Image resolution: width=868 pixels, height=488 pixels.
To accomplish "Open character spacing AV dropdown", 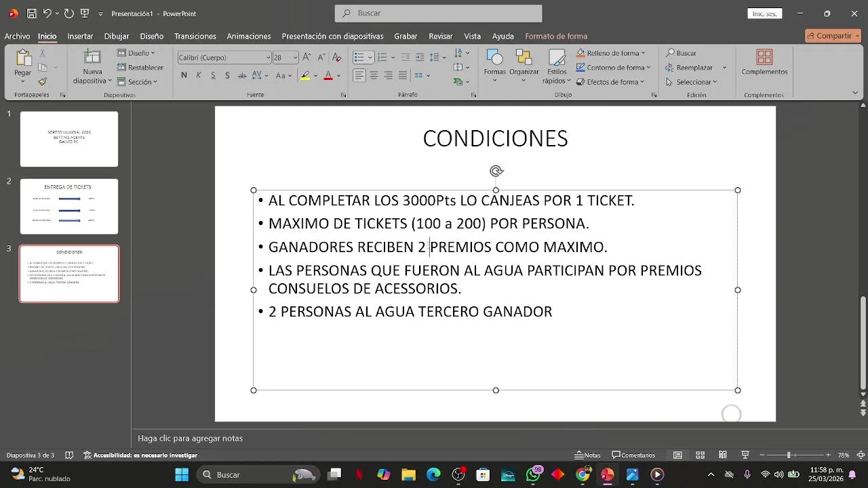I will pyautogui.click(x=260, y=75).
